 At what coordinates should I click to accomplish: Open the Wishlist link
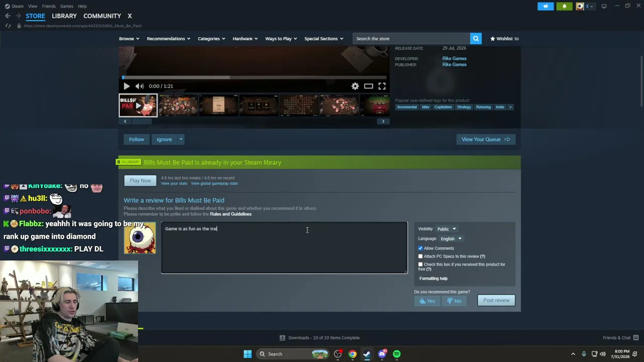tap(504, 39)
